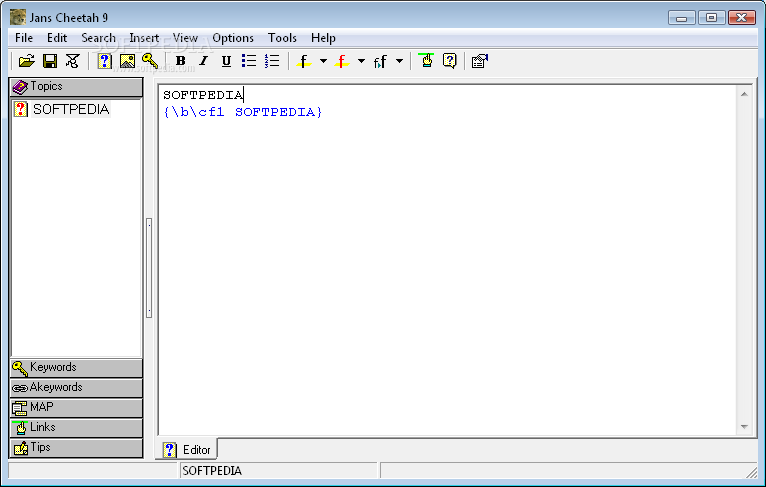Click the Jans Cheetah title bar icon

18,17
